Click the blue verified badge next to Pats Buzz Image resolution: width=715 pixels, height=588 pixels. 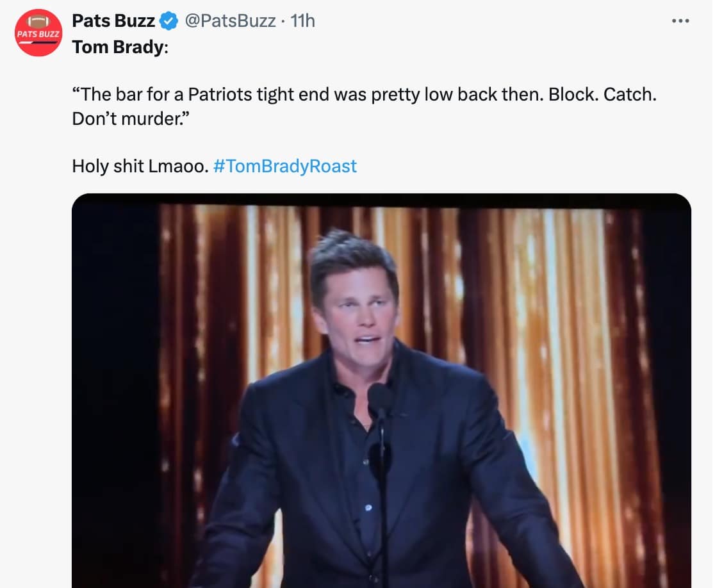click(x=167, y=20)
